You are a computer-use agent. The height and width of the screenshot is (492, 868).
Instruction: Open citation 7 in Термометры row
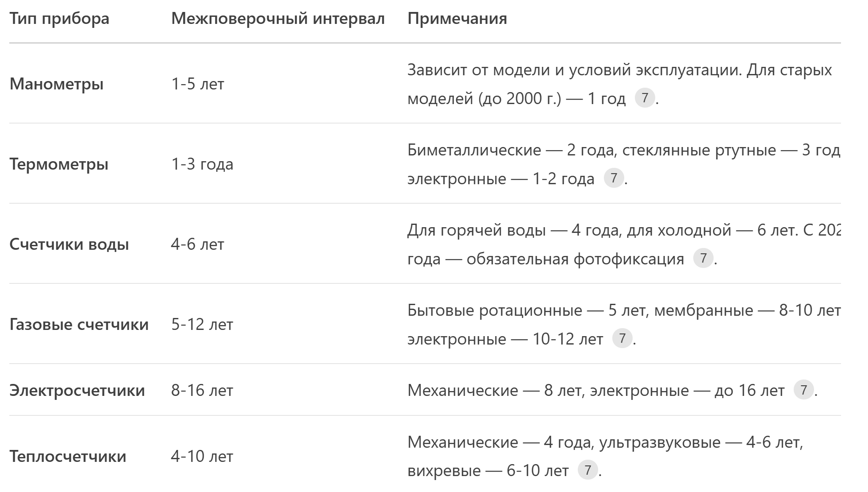click(614, 178)
